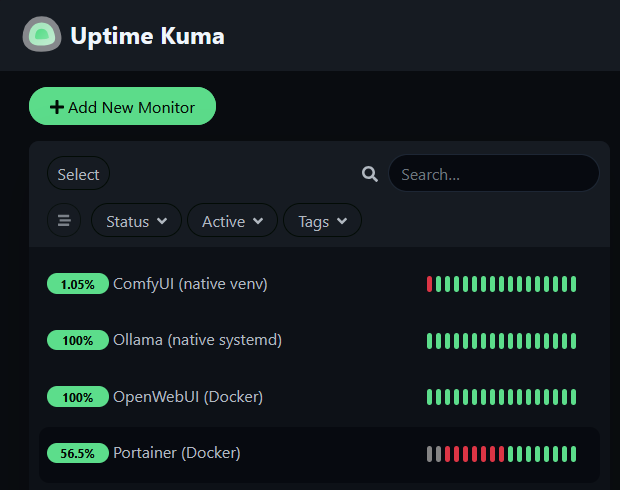Click the Select button
Viewport: 620px width, 490px height.
[x=78, y=174]
